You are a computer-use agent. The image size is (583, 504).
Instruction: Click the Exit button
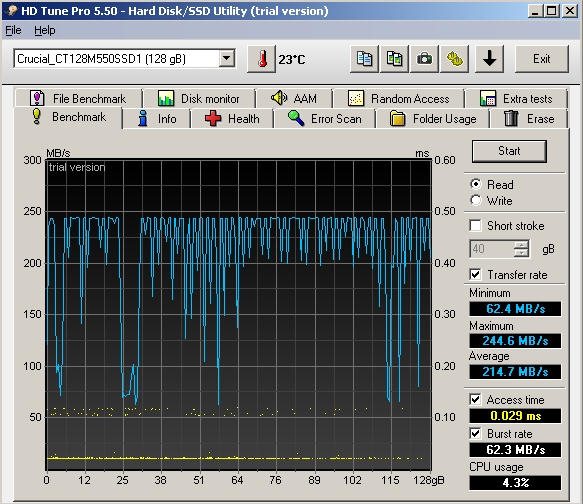point(541,59)
